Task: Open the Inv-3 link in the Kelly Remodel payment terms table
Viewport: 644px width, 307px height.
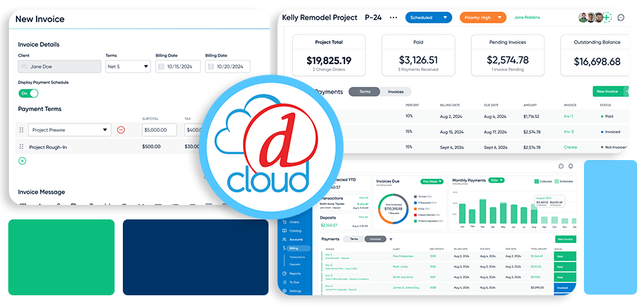Action: coord(569,132)
